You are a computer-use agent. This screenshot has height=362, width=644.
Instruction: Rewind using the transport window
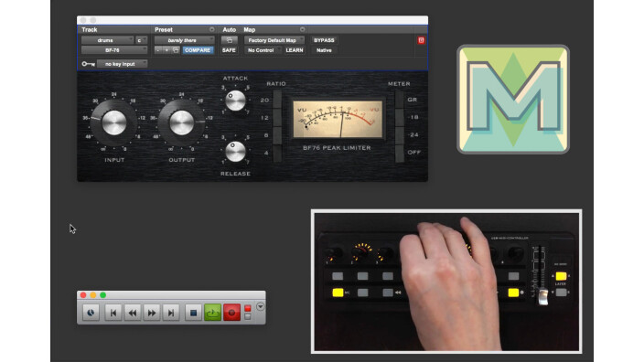point(133,313)
